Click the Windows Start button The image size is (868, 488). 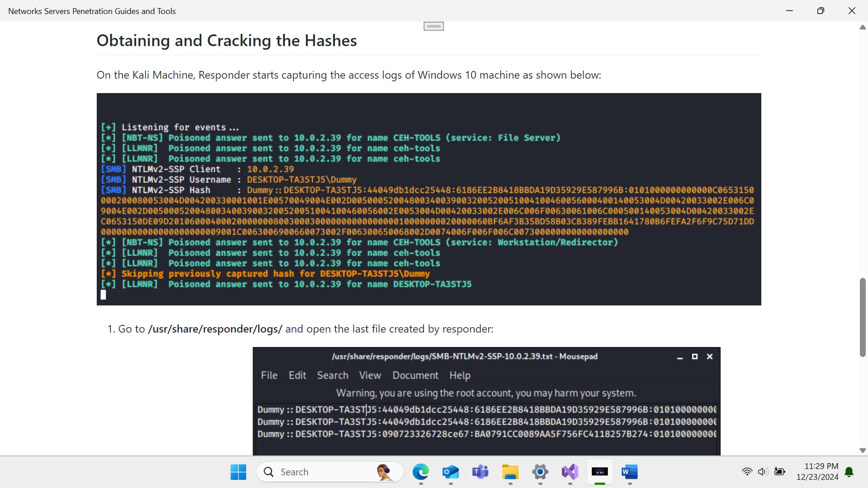click(x=238, y=472)
